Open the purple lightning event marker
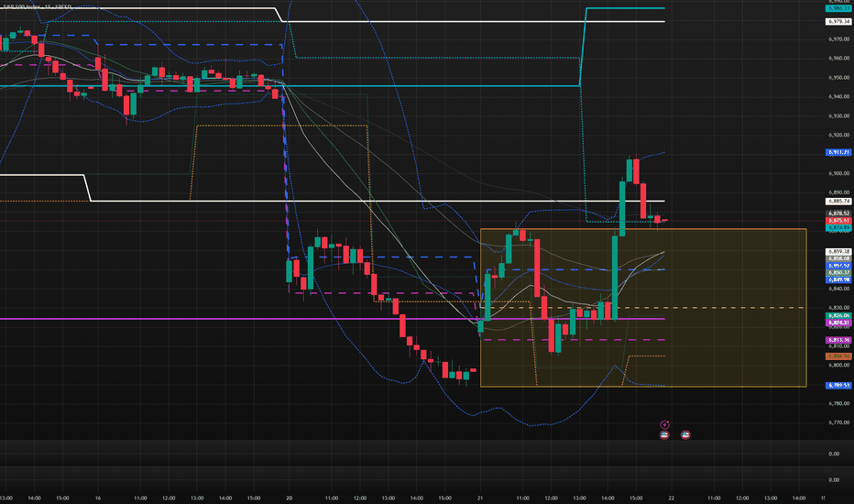 tap(664, 424)
